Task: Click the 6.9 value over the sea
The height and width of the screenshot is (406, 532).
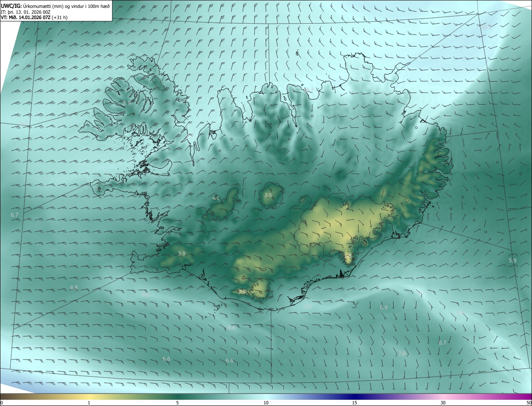Action: coord(384,307)
